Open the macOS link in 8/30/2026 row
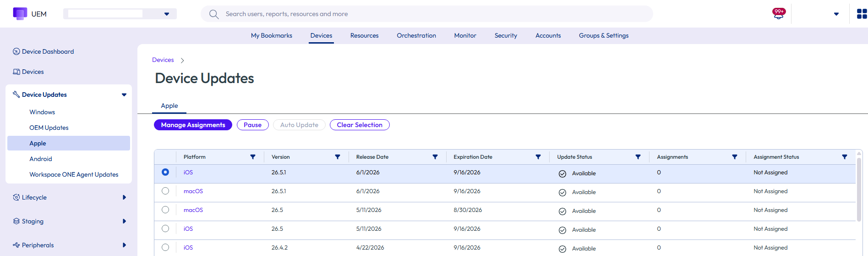Viewport: 868px width, 256px height. tap(193, 210)
